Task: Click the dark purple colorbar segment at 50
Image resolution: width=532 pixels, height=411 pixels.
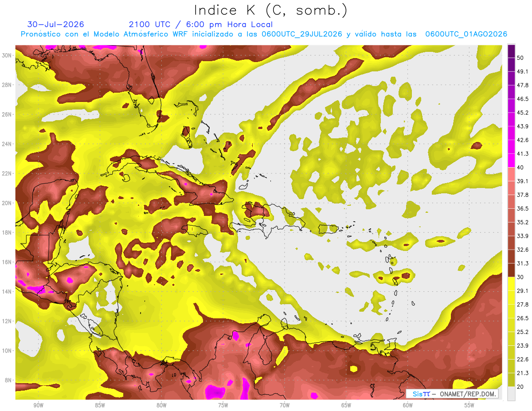Action: (511, 51)
